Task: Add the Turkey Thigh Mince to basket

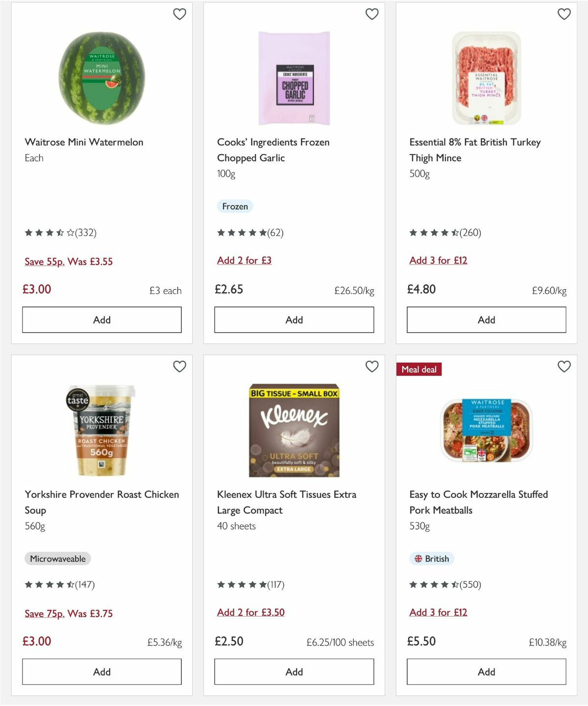Action: [x=486, y=320]
